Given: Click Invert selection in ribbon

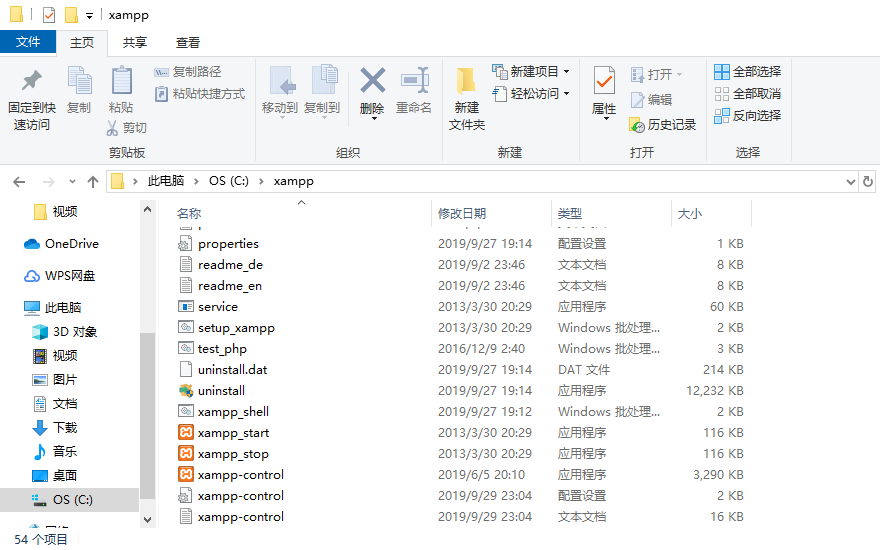Looking at the screenshot, I should click(748, 116).
